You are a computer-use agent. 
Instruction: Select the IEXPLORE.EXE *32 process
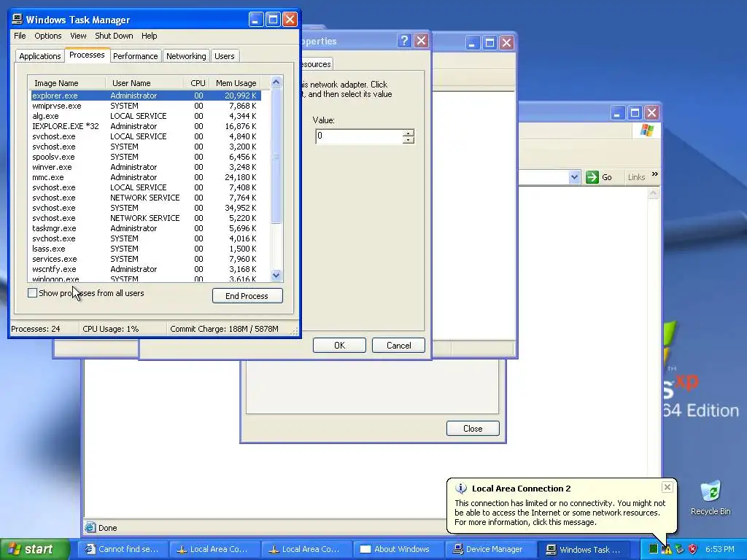pos(146,126)
